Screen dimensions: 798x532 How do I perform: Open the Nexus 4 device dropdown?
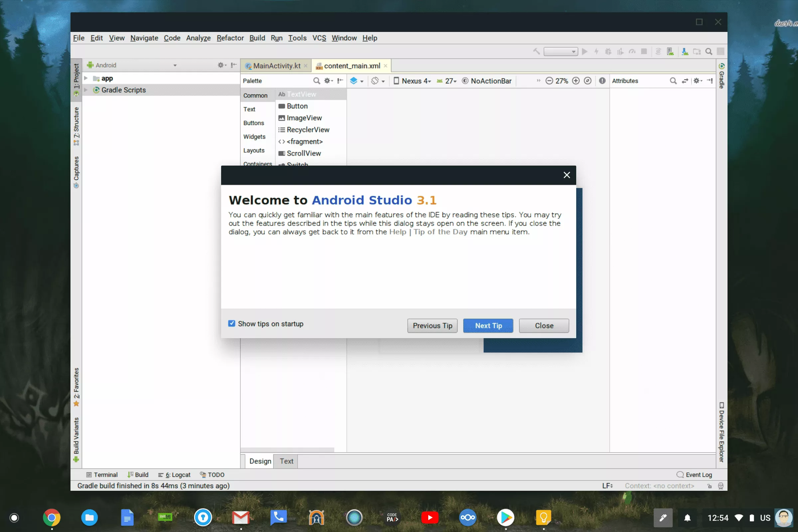(x=412, y=81)
